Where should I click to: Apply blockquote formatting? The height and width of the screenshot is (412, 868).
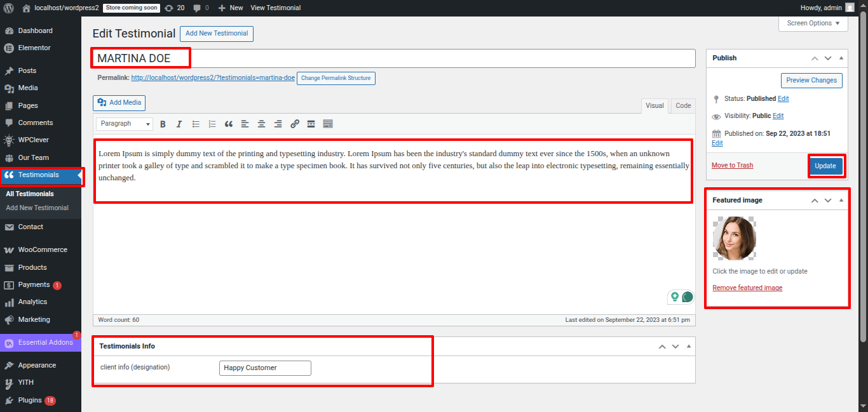point(229,124)
